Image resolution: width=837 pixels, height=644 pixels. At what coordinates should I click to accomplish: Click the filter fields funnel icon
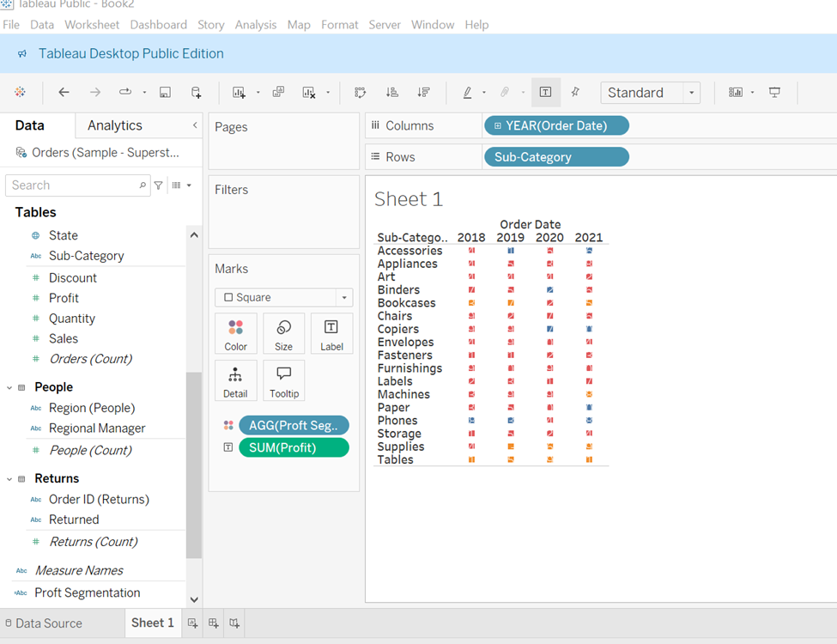[159, 185]
